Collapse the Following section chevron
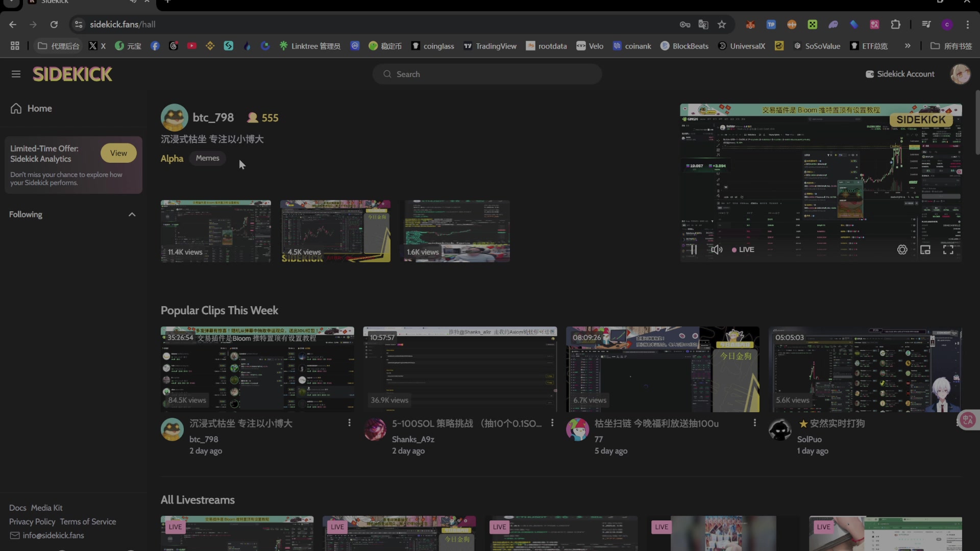Screen dimensions: 980x551 tap(132, 214)
